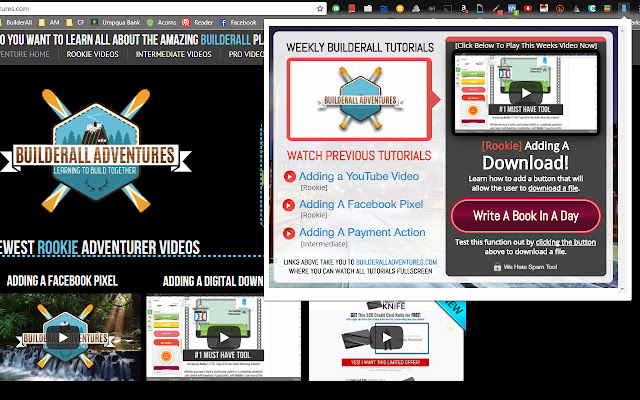Viewport: 640px width, 400px height.
Task: Click the rainbow stripes extension icon
Action: (x=608, y=8)
